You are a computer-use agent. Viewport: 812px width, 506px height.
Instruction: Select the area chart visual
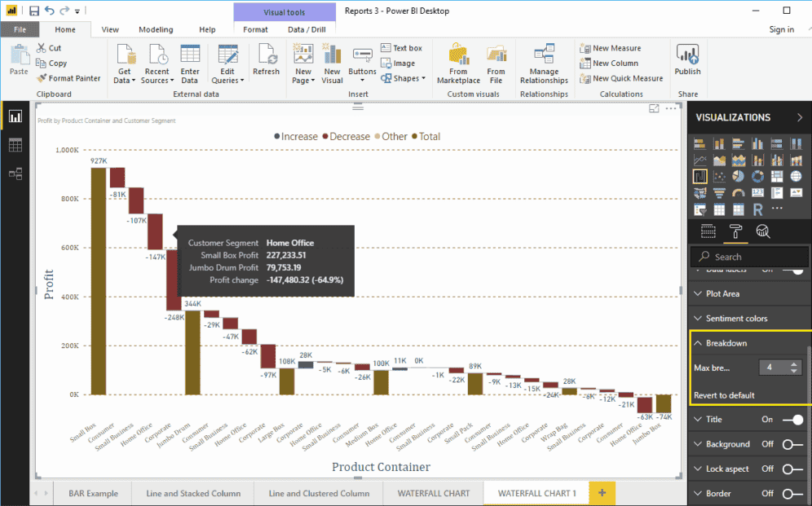click(719, 161)
